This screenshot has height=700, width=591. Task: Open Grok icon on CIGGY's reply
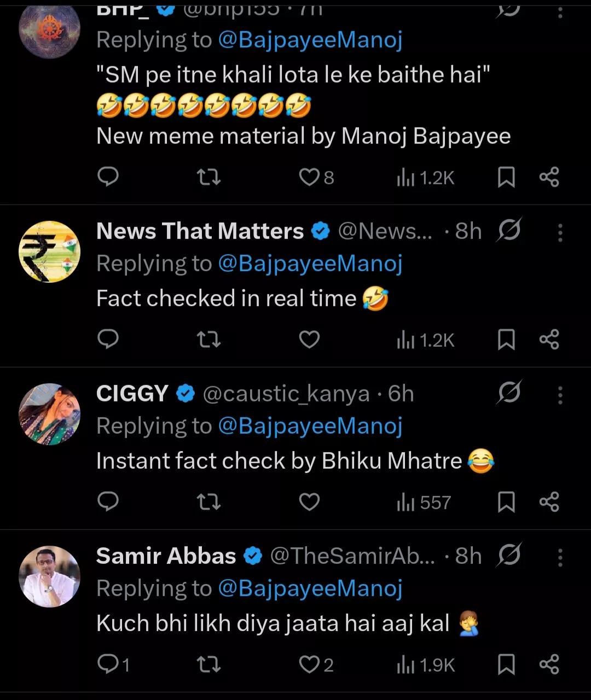[x=509, y=393]
